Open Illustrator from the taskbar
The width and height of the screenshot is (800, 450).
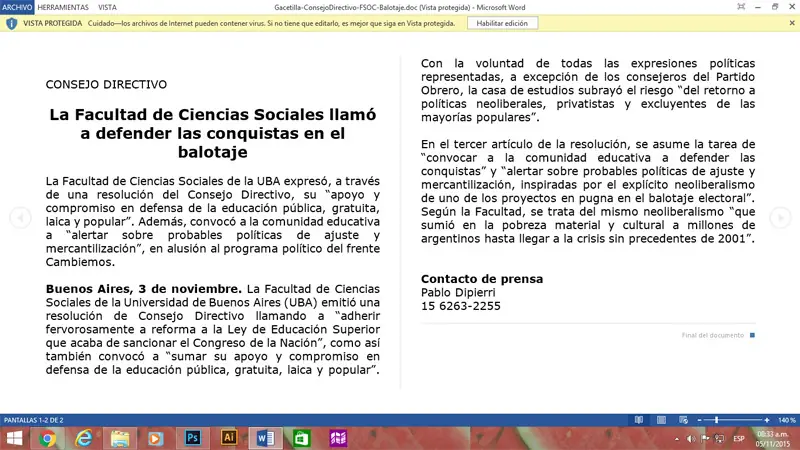click(229, 438)
